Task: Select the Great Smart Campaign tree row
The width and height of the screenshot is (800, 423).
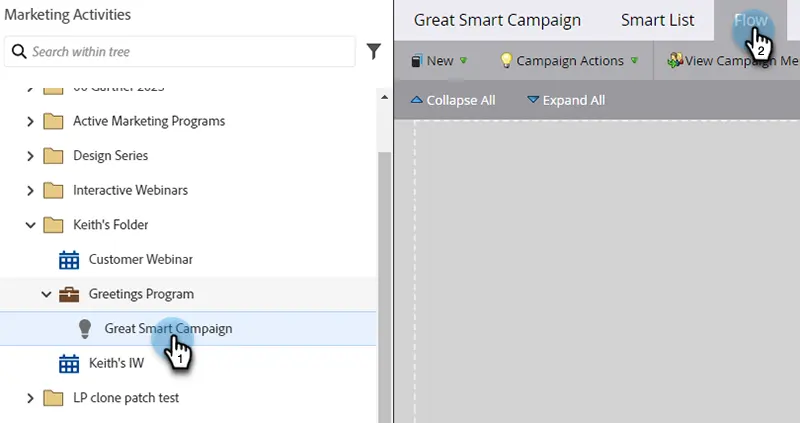Action: tap(188, 329)
